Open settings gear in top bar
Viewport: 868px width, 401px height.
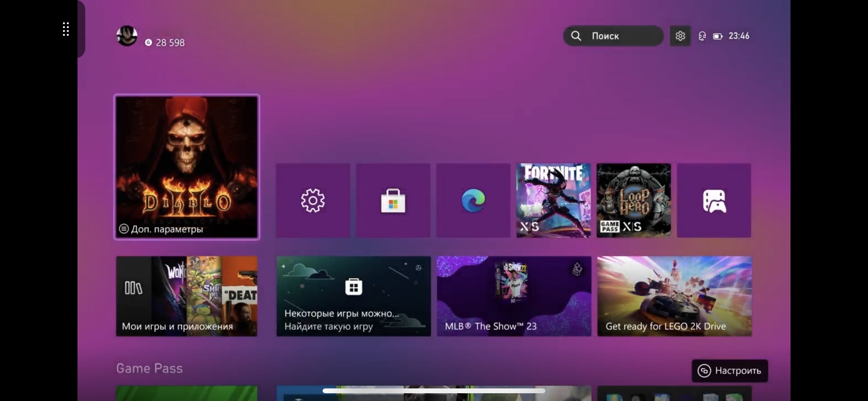pyautogui.click(x=680, y=36)
